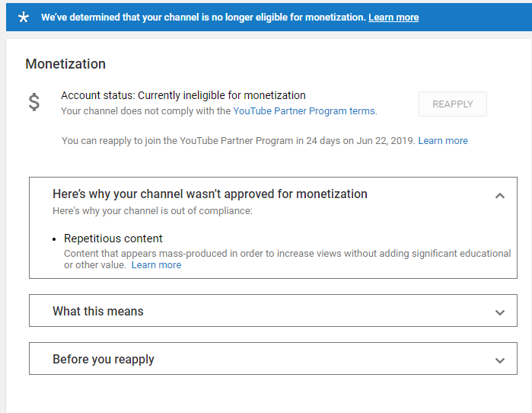Open the YouTube Partner Program terms link
532x413 pixels.
(x=304, y=111)
